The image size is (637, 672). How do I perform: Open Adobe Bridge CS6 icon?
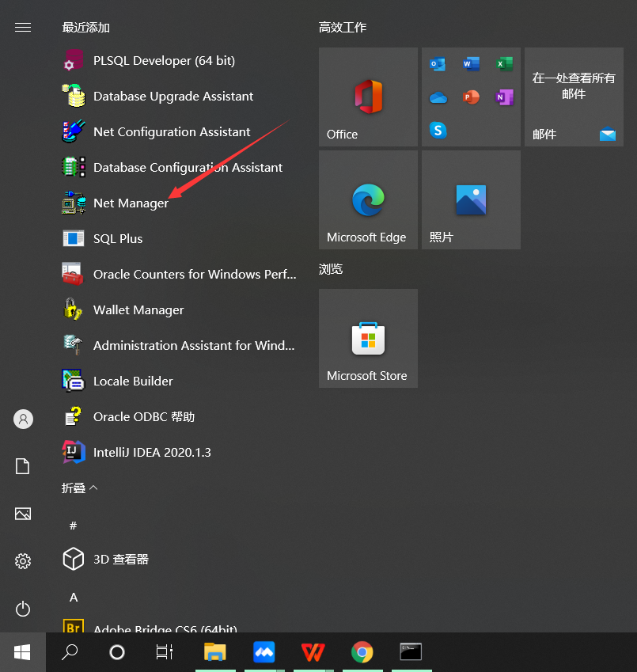(74, 626)
